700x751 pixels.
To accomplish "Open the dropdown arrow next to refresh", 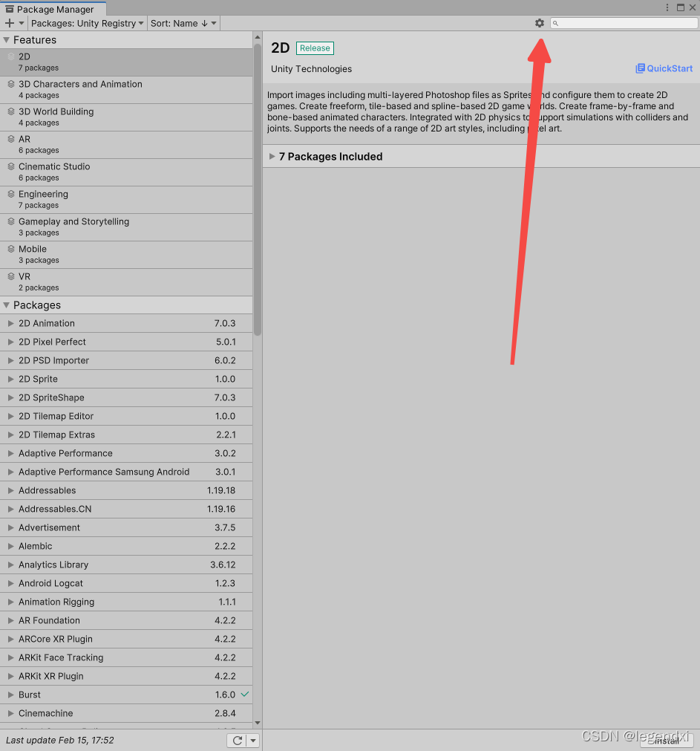I will [x=253, y=741].
